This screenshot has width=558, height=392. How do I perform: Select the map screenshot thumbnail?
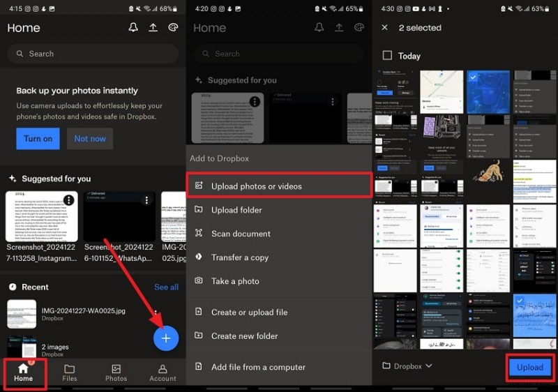coord(442,92)
